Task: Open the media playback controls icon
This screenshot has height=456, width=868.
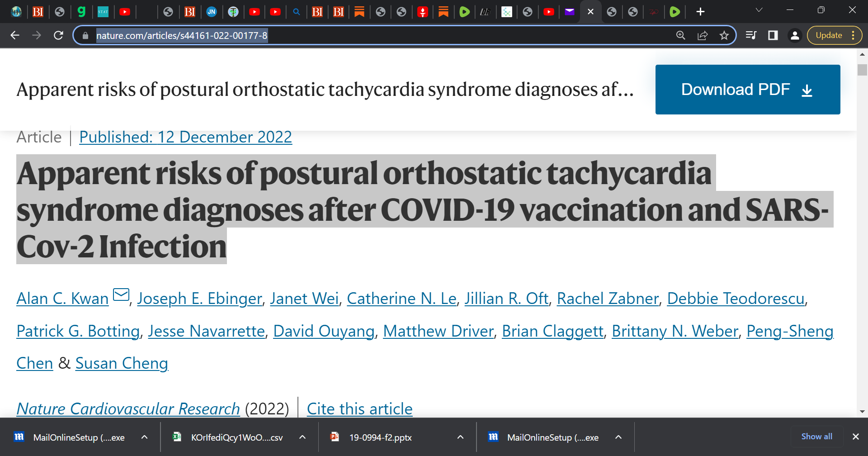Action: (x=751, y=35)
